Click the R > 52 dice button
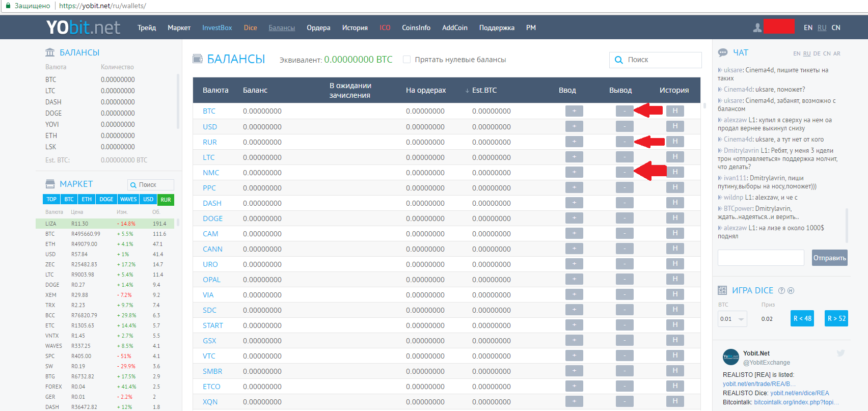Viewport: 868px width, 411px height. (x=836, y=318)
